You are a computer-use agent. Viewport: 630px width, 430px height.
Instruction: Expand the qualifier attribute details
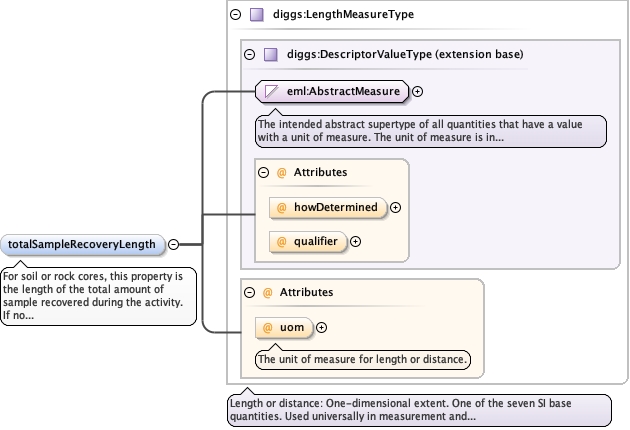click(x=355, y=241)
